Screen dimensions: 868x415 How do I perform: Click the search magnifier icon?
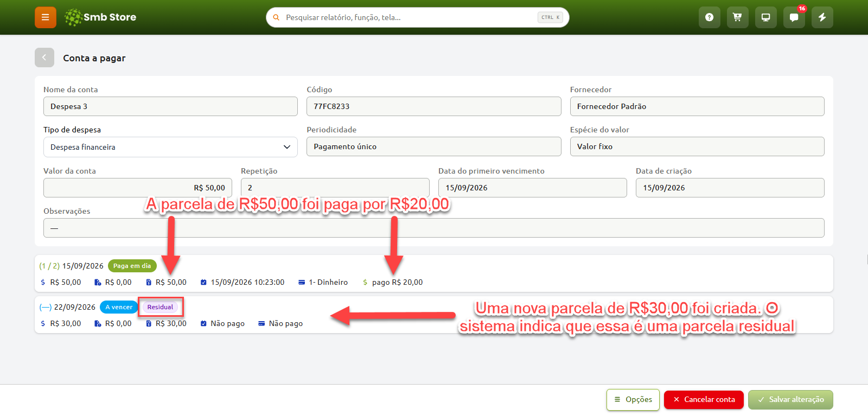pos(276,17)
